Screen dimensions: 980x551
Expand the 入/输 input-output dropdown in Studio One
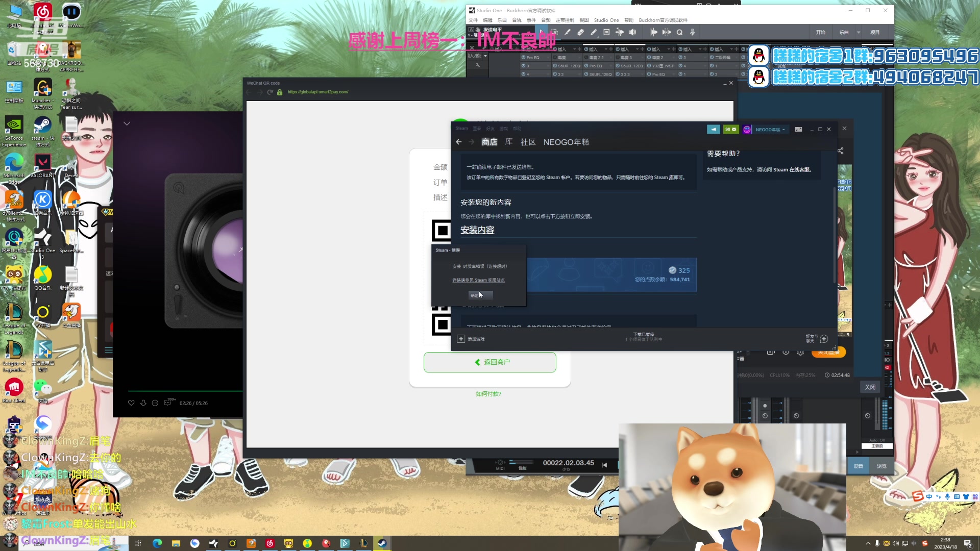coord(485,56)
